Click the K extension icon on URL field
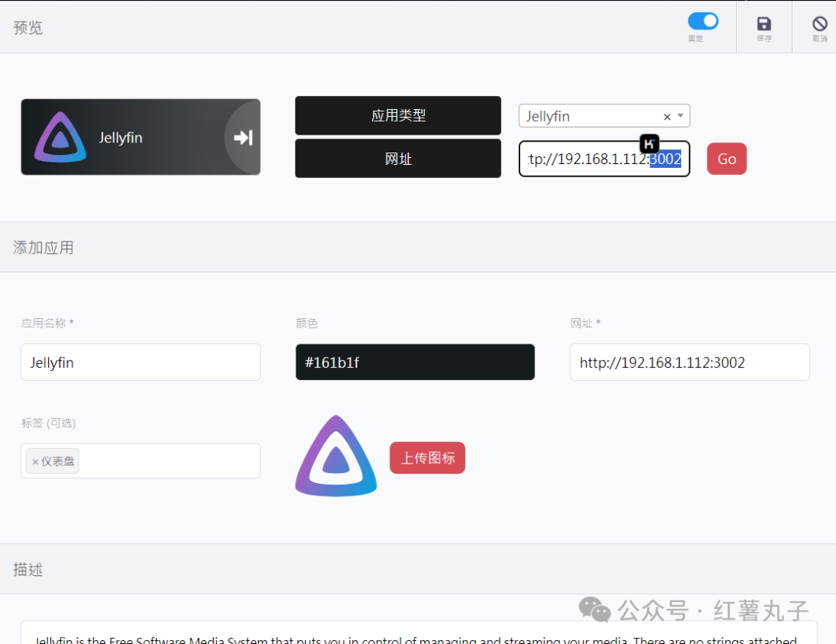 (x=649, y=143)
